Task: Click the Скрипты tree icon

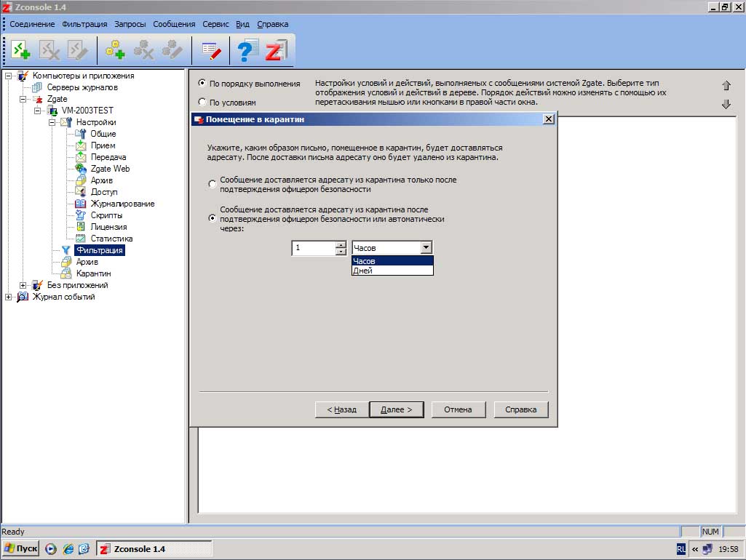Action: click(81, 215)
